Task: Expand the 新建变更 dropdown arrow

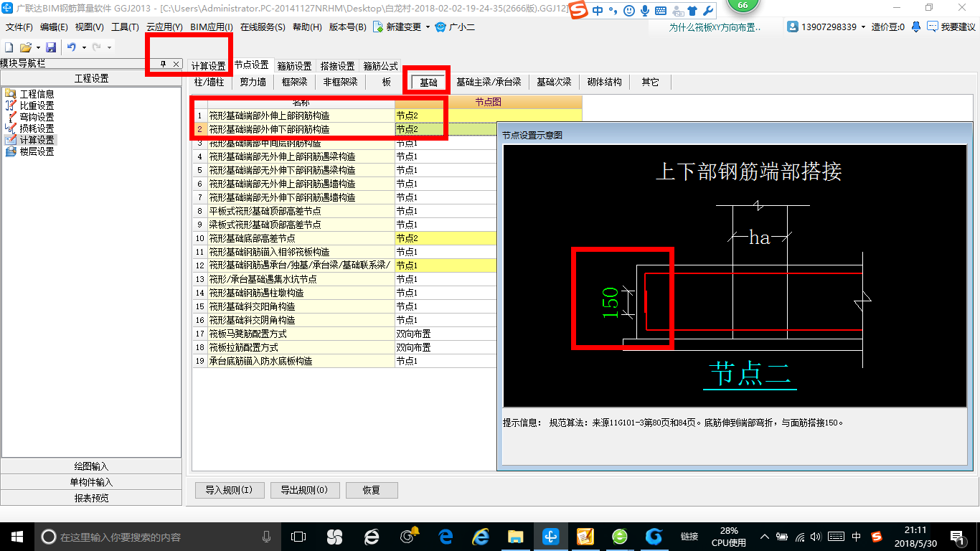Action: [x=428, y=27]
